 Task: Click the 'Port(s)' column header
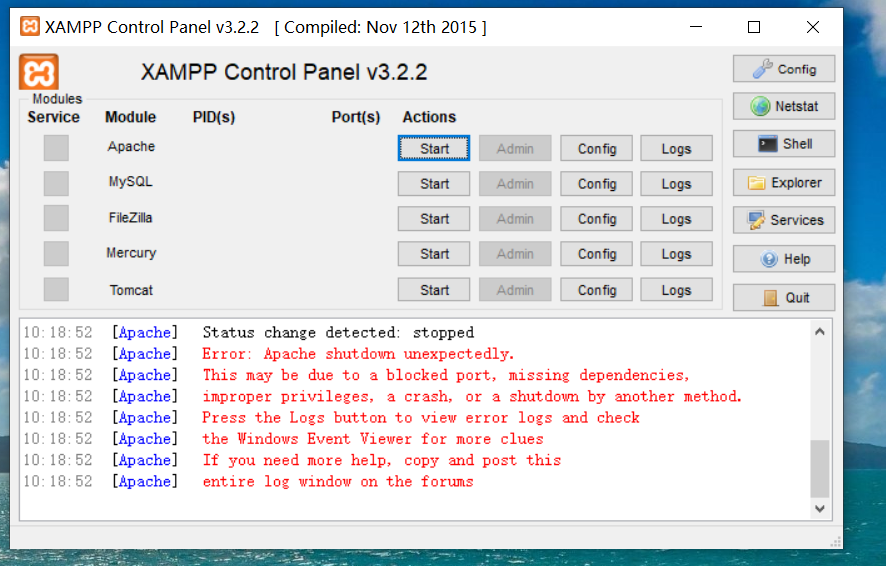coord(355,117)
